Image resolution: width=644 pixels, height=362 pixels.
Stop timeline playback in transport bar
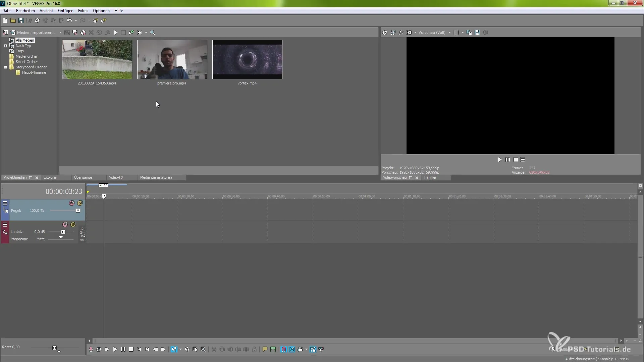click(131, 349)
